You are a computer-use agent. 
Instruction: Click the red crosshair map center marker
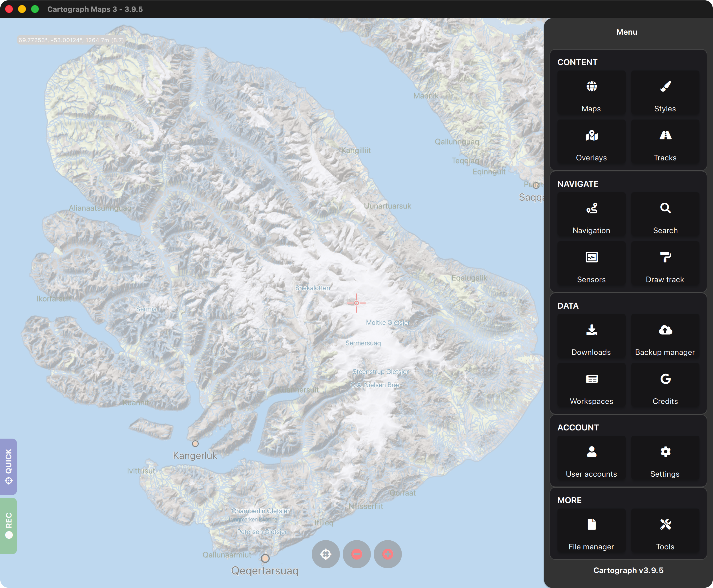pos(356,303)
